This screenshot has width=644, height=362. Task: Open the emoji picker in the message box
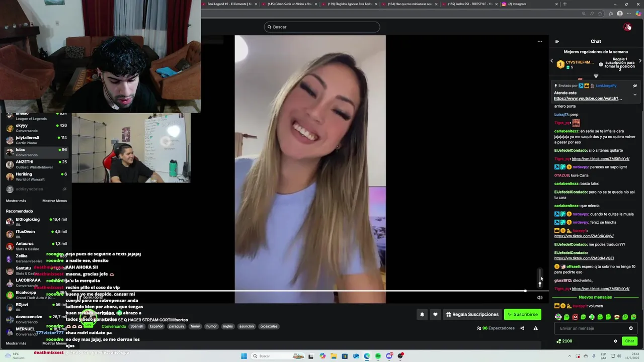point(631,328)
